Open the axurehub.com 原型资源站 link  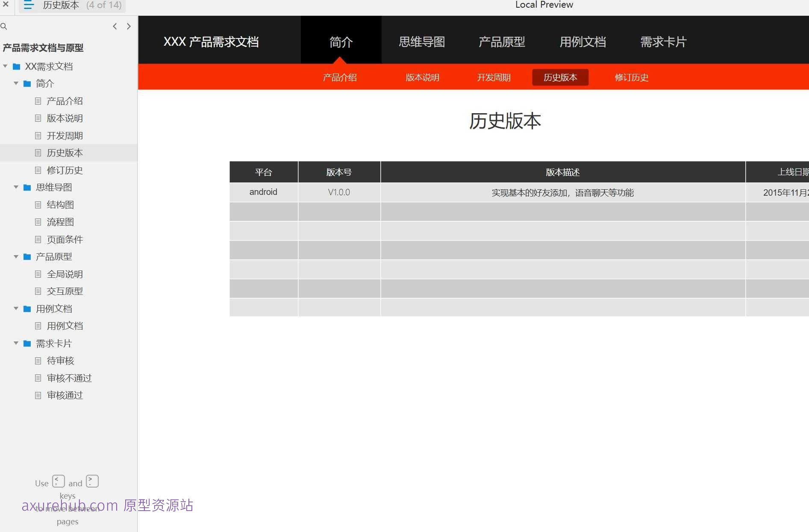point(107,506)
